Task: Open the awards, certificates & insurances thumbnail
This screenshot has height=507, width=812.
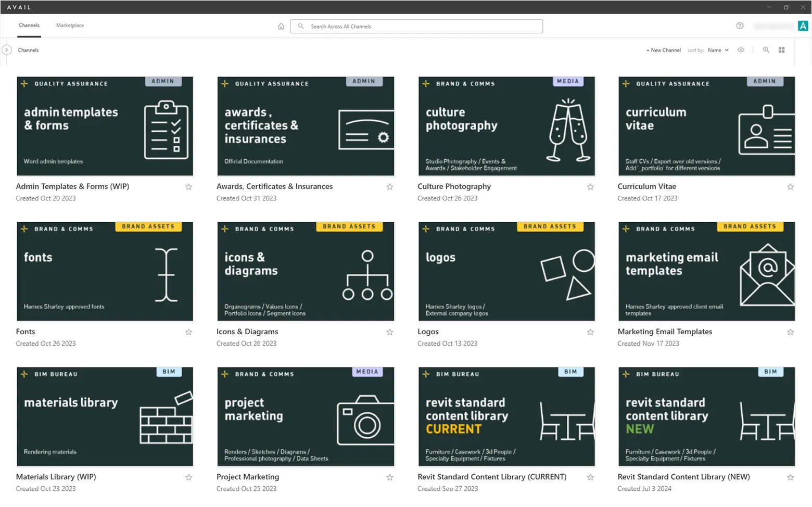Action: (x=306, y=126)
